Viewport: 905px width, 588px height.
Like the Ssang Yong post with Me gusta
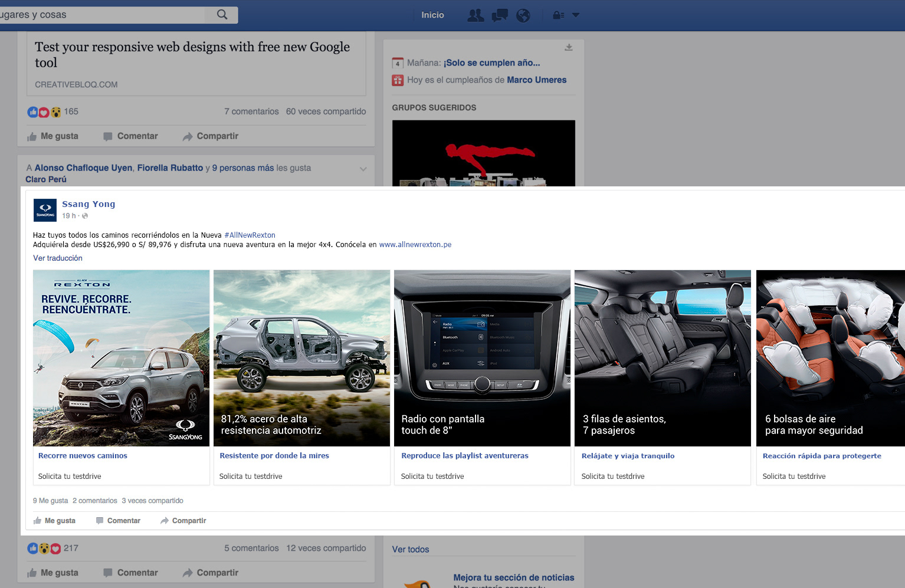tap(54, 521)
